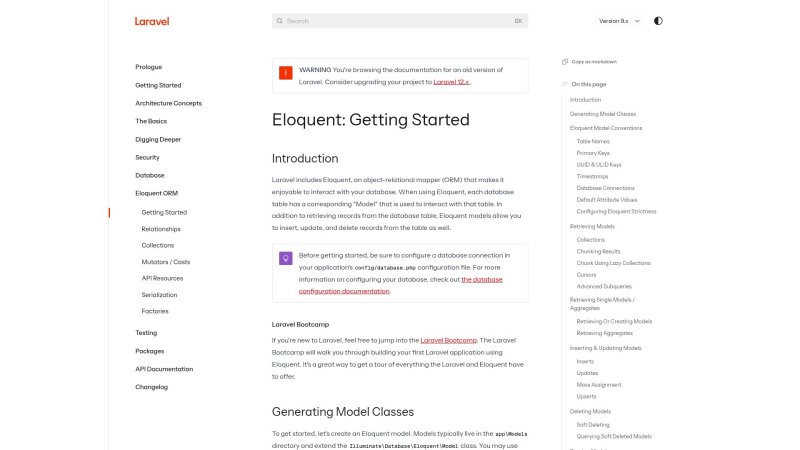Jump to Table Names section

593,141
